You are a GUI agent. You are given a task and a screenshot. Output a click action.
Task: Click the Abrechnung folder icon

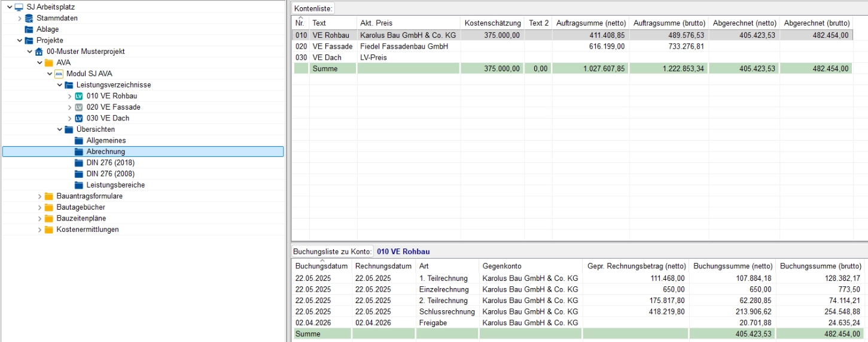[79, 152]
